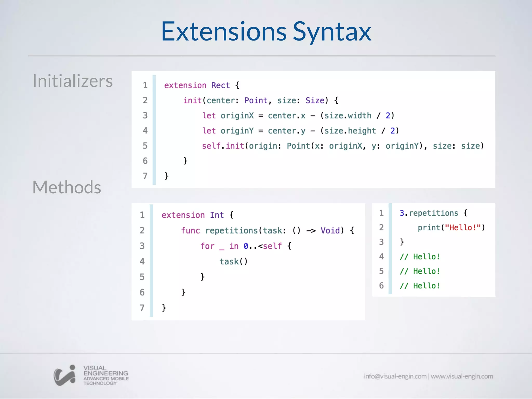Image resolution: width=532 pixels, height=399 pixels.
Task: Click the Initializers heading
Action: (x=72, y=81)
